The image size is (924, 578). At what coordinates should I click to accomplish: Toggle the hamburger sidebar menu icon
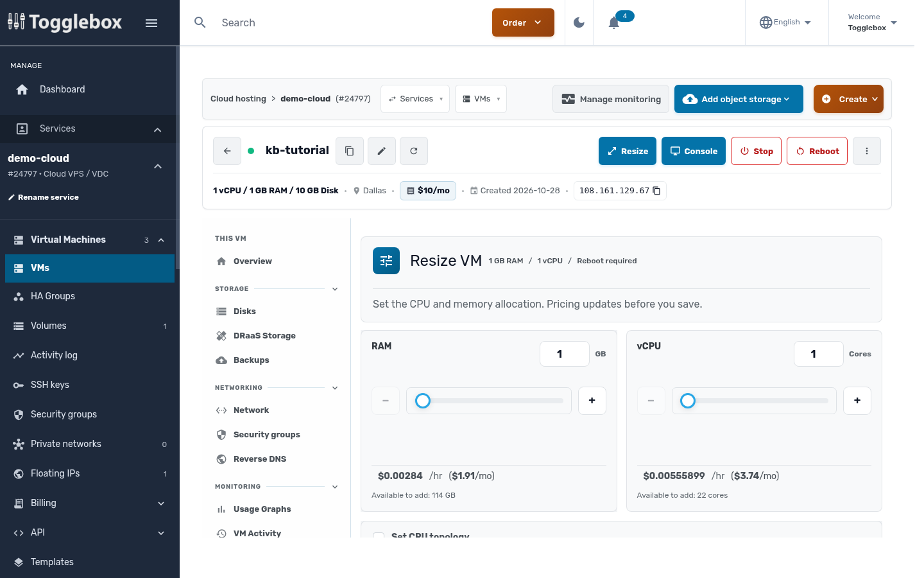pyautogui.click(x=151, y=23)
